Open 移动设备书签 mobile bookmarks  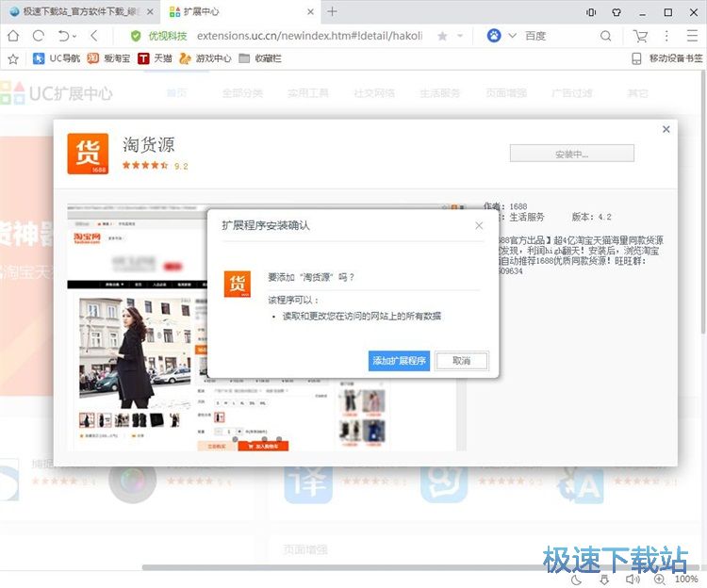[666, 58]
